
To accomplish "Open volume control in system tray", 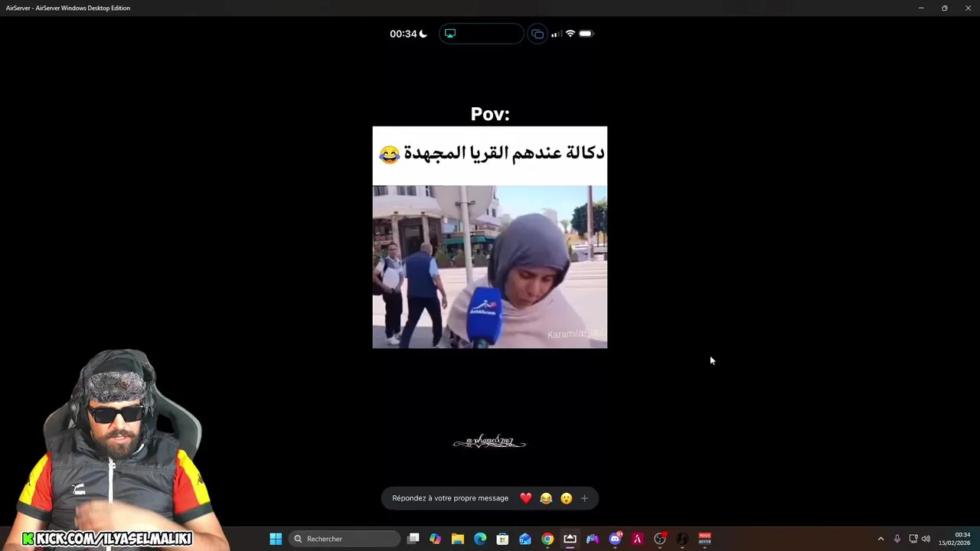I will pyautogui.click(x=926, y=539).
